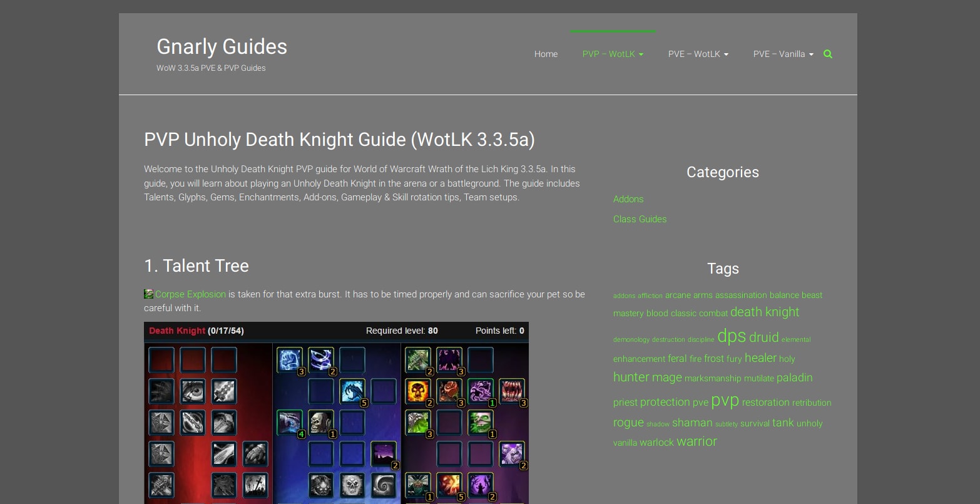This screenshot has height=504, width=980.
Task: Click the 'assassination' tag link
Action: pyautogui.click(x=741, y=295)
